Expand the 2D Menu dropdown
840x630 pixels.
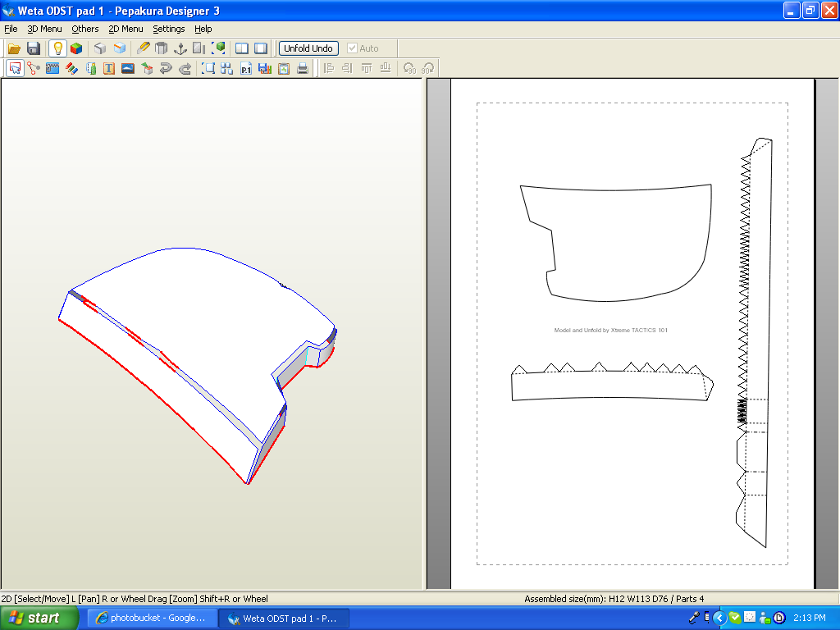pos(126,29)
